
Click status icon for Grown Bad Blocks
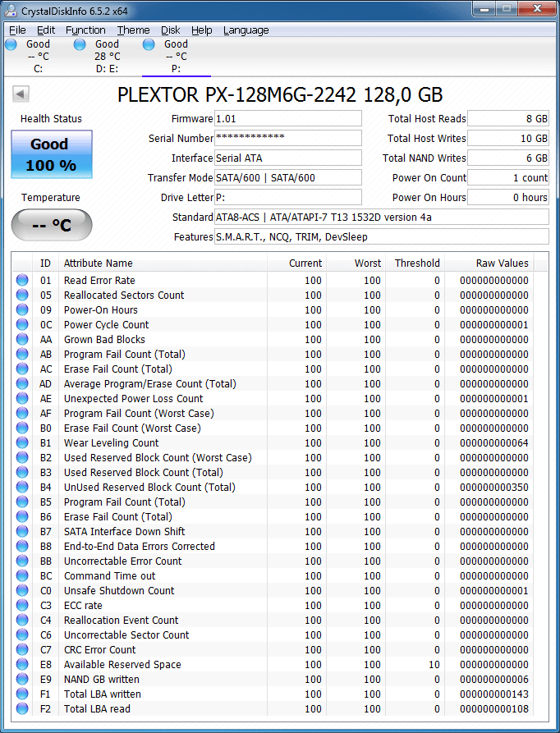tap(22, 339)
